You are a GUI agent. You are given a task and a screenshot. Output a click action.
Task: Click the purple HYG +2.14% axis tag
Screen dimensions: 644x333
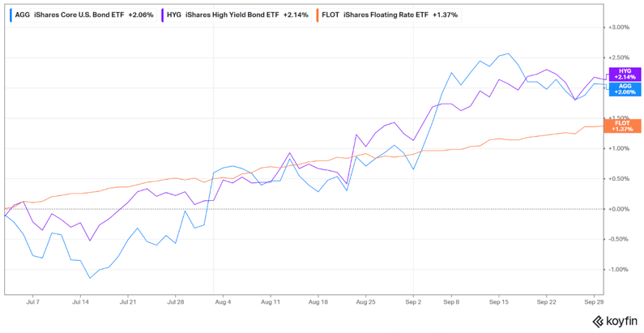[623, 75]
